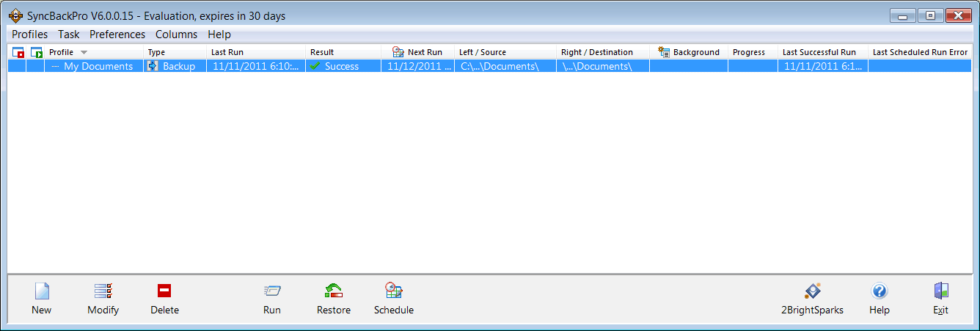Open the Schedule tool icon

pos(394,291)
